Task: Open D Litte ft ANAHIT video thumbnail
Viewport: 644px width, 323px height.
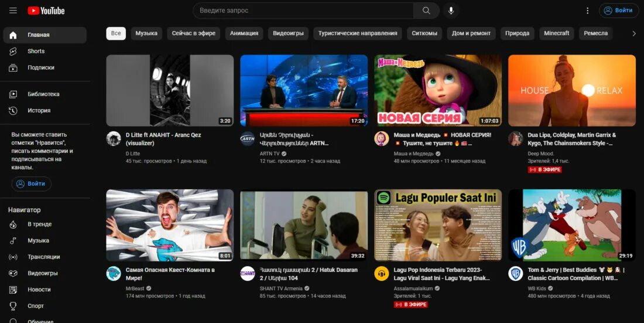Action: 170,90
